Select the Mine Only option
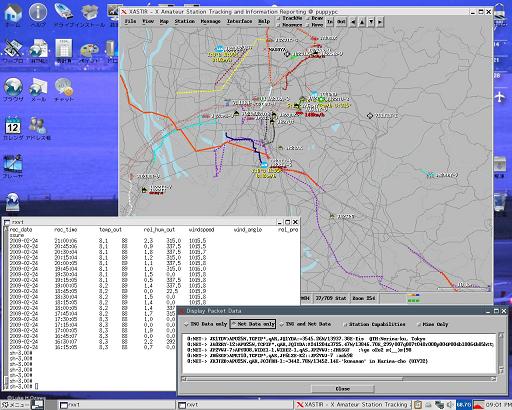This screenshot has width=512, height=410. tap(433, 324)
